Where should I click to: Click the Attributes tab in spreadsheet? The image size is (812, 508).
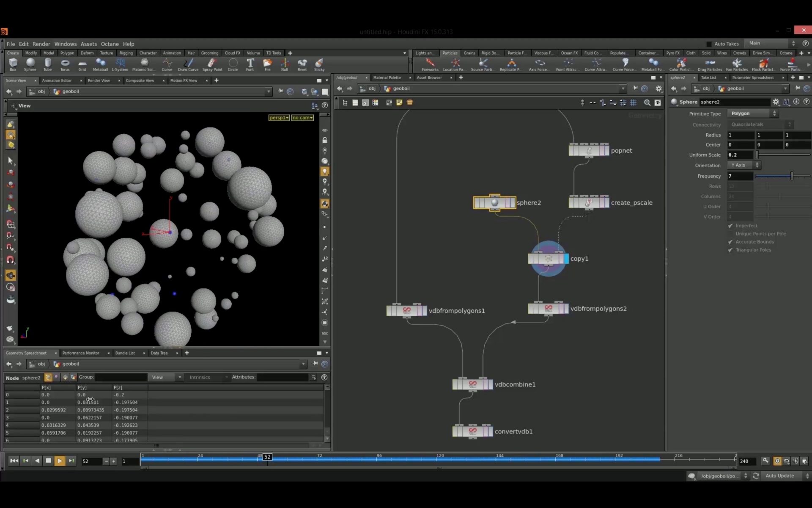[244, 377]
